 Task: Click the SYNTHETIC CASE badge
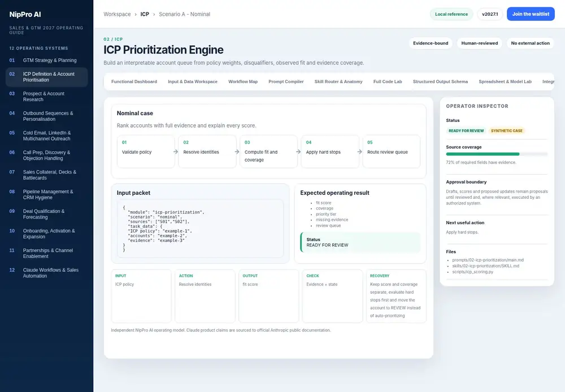point(506,131)
